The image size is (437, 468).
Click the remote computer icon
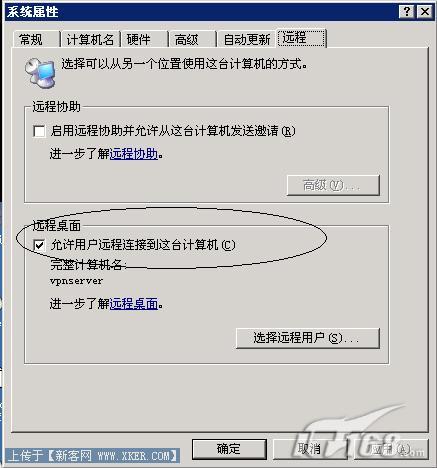[40, 72]
